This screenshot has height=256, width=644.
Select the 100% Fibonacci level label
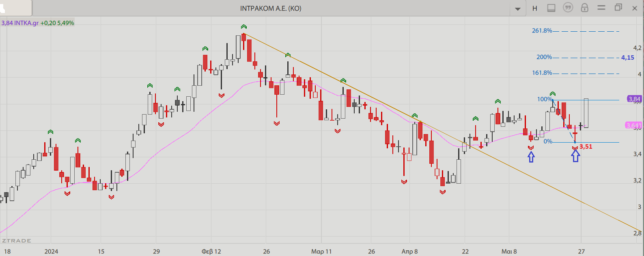(544, 99)
